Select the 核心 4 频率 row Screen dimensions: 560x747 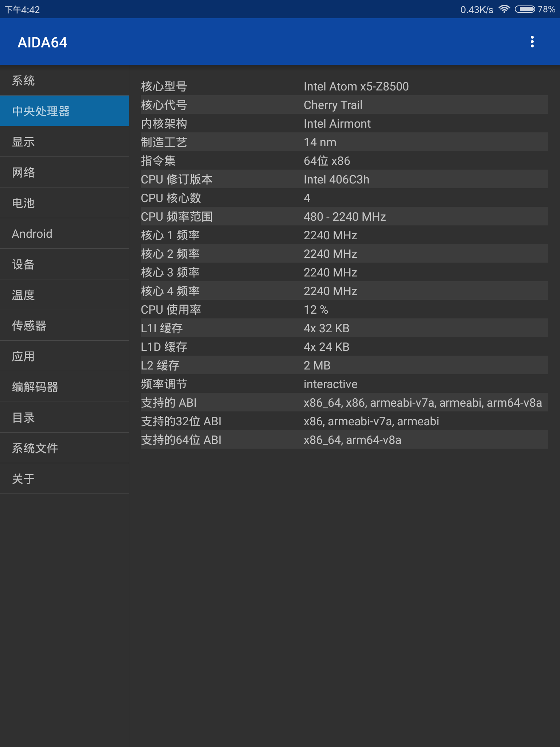pyautogui.click(x=344, y=291)
